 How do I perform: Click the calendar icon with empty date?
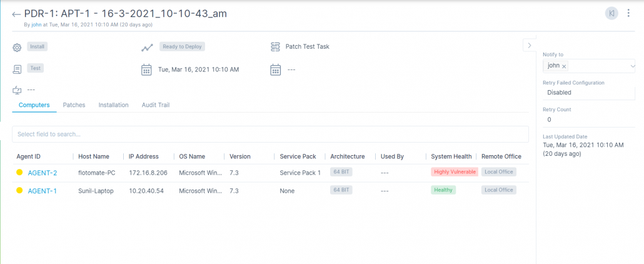point(275,69)
